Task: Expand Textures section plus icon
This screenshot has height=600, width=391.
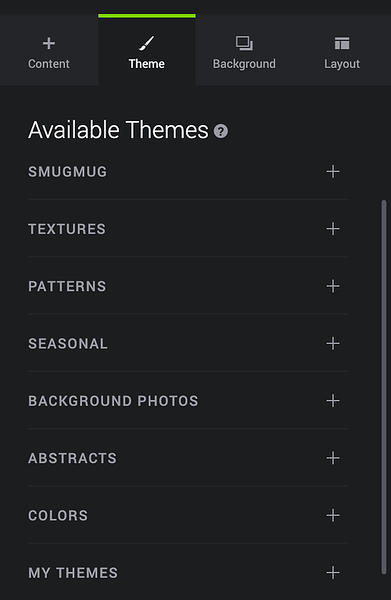Action: pos(333,229)
